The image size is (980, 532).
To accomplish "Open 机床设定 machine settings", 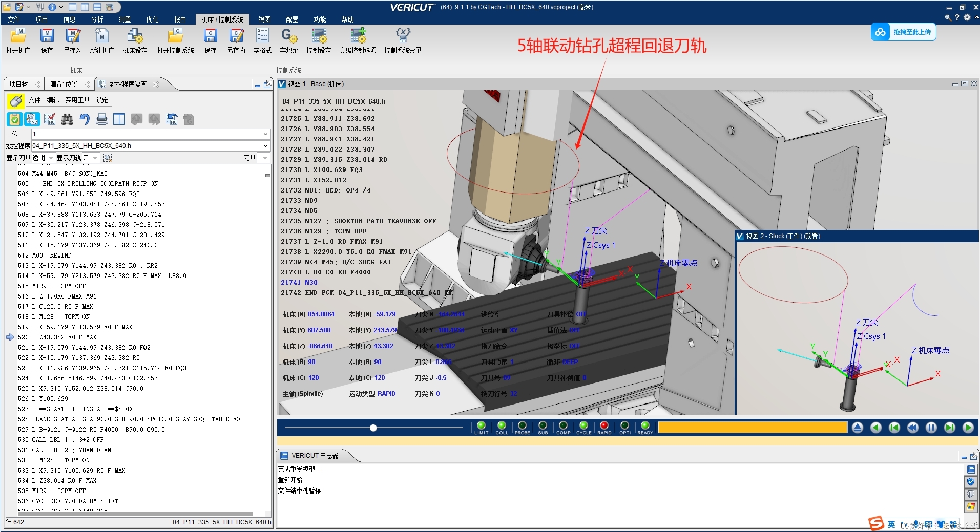I will point(135,41).
